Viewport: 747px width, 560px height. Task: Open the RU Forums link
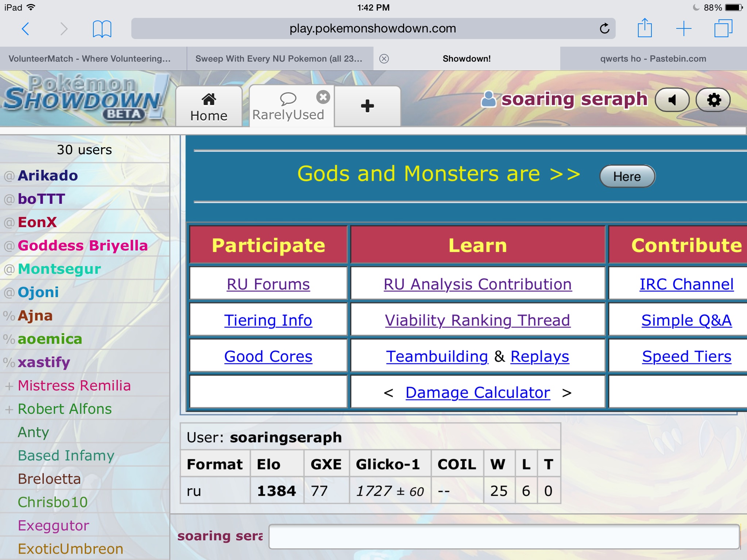click(x=268, y=284)
